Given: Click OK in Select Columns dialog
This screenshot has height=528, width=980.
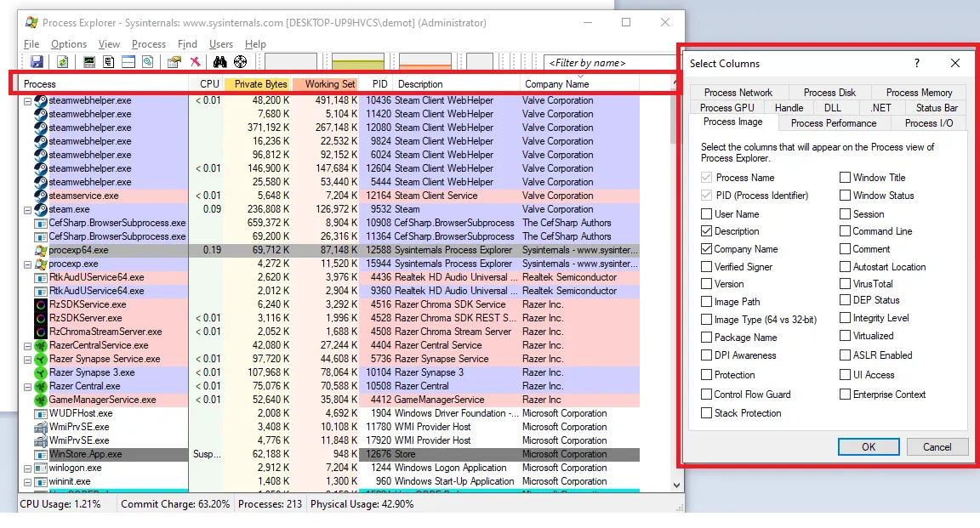Looking at the screenshot, I should coord(868,446).
